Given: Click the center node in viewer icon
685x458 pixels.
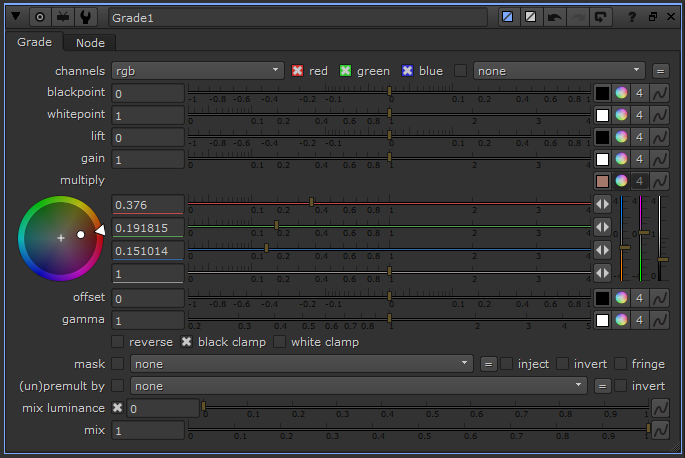Looking at the screenshot, I should tap(40, 17).
